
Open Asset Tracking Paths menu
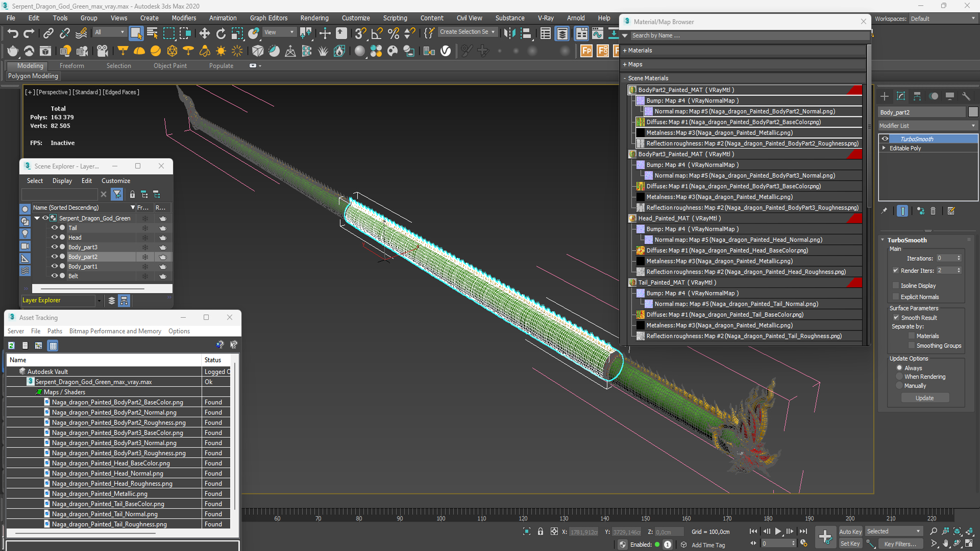click(x=55, y=331)
